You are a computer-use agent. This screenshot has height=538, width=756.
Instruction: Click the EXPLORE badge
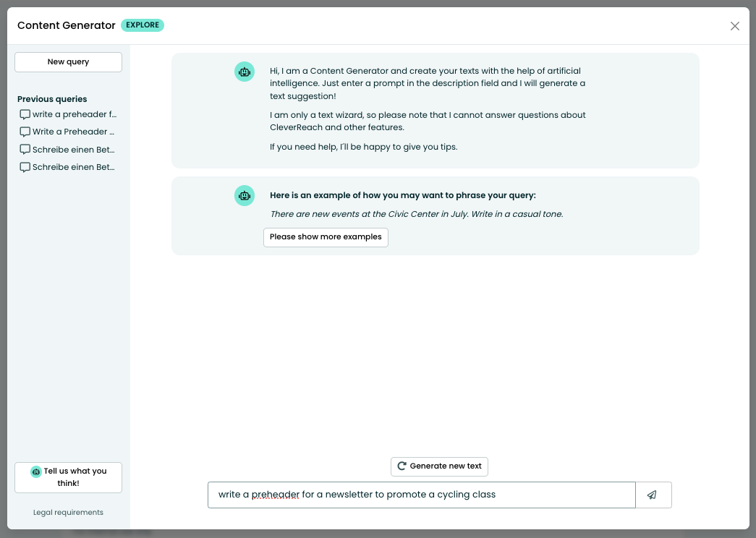[x=143, y=25]
